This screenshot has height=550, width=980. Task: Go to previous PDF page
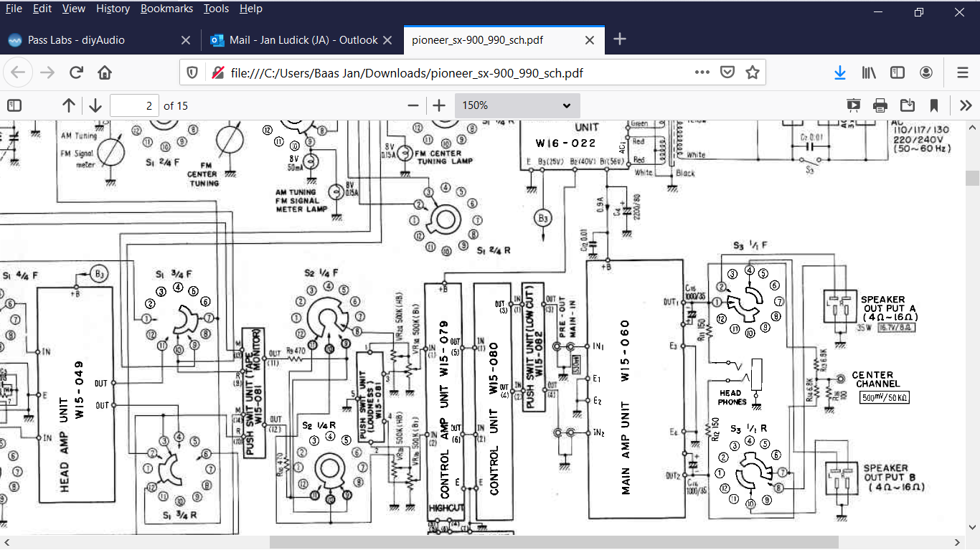(69, 105)
